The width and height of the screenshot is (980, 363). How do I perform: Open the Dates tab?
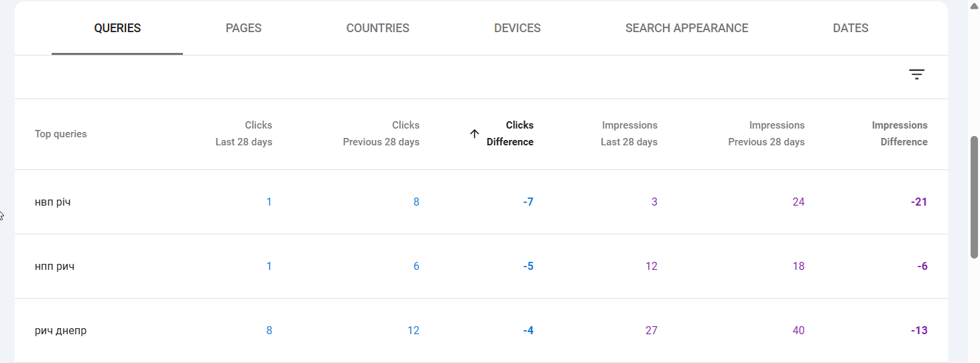(851, 28)
